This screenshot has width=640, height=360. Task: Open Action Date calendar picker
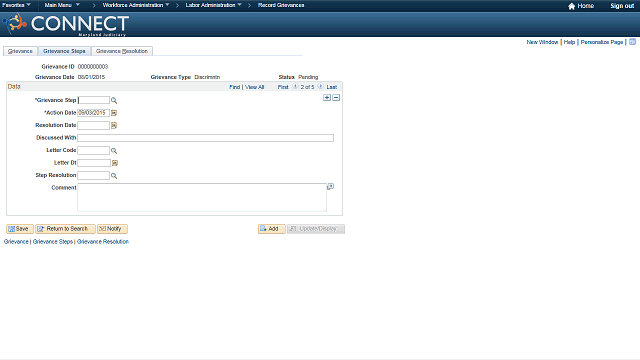(x=114, y=113)
